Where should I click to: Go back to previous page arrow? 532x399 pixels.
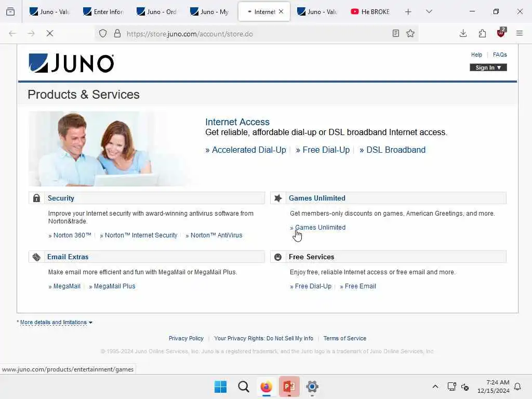pyautogui.click(x=12, y=33)
